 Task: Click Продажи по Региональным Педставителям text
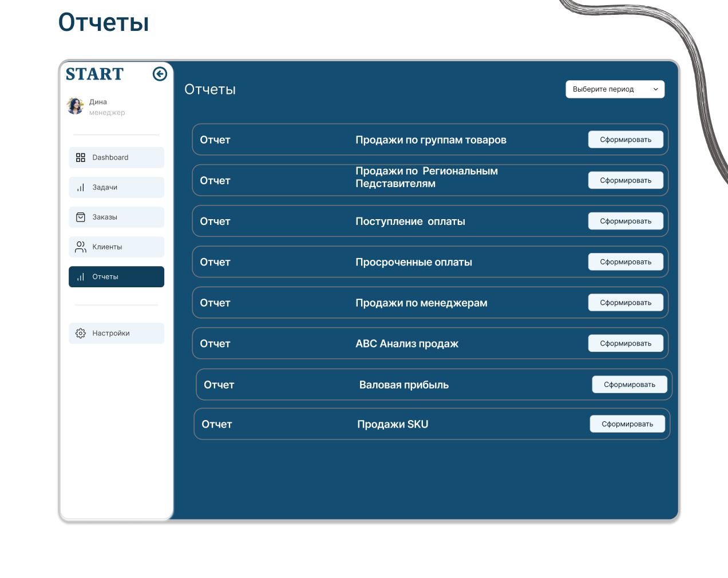427,177
